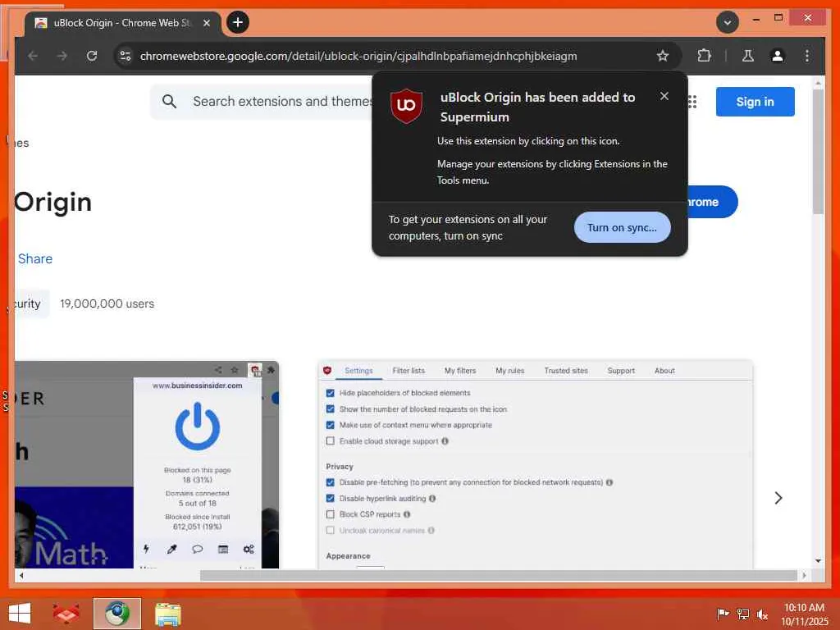Screen dimensions: 840x630
Task: Click About tab in screenshot
Action: pyautogui.click(x=664, y=371)
